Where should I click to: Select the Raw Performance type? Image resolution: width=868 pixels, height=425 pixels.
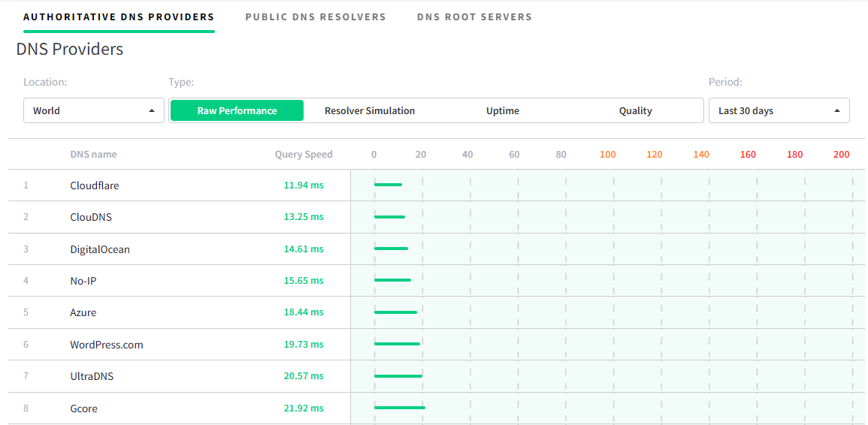[x=237, y=110]
